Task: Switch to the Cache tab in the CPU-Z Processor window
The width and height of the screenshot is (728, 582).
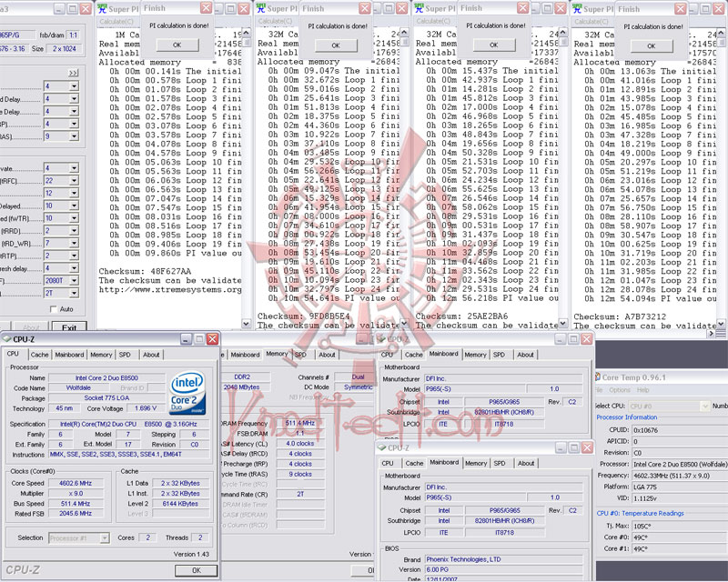Action: [x=39, y=355]
